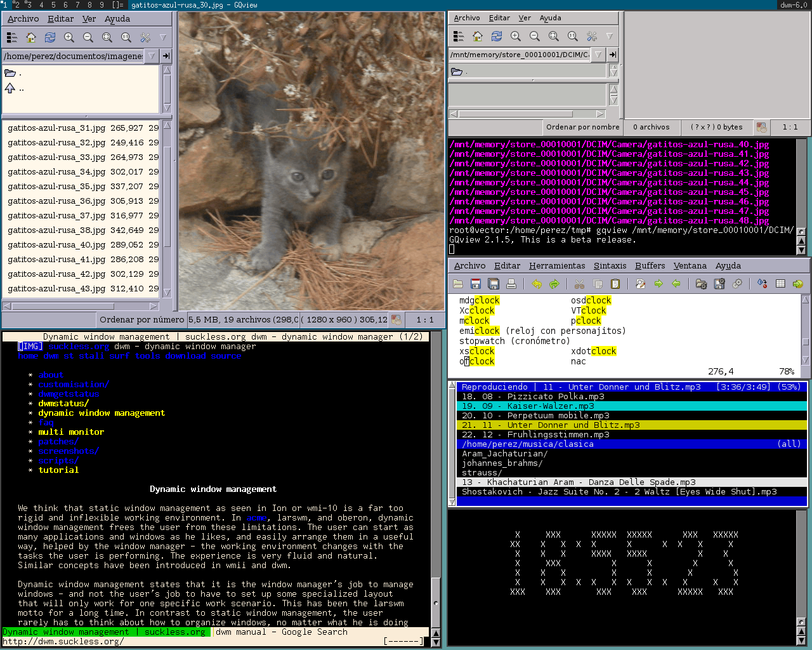Zoom out on the kitten image
Viewport: 812px width, 650px height.
tap(88, 37)
